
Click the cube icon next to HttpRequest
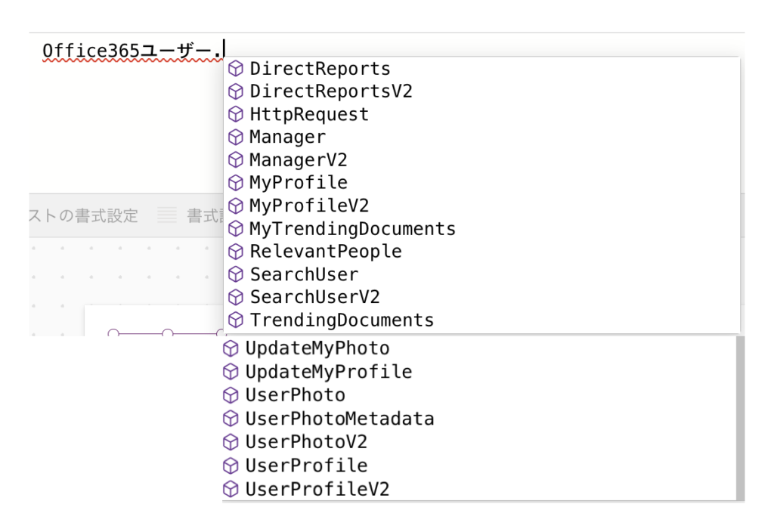point(237,115)
